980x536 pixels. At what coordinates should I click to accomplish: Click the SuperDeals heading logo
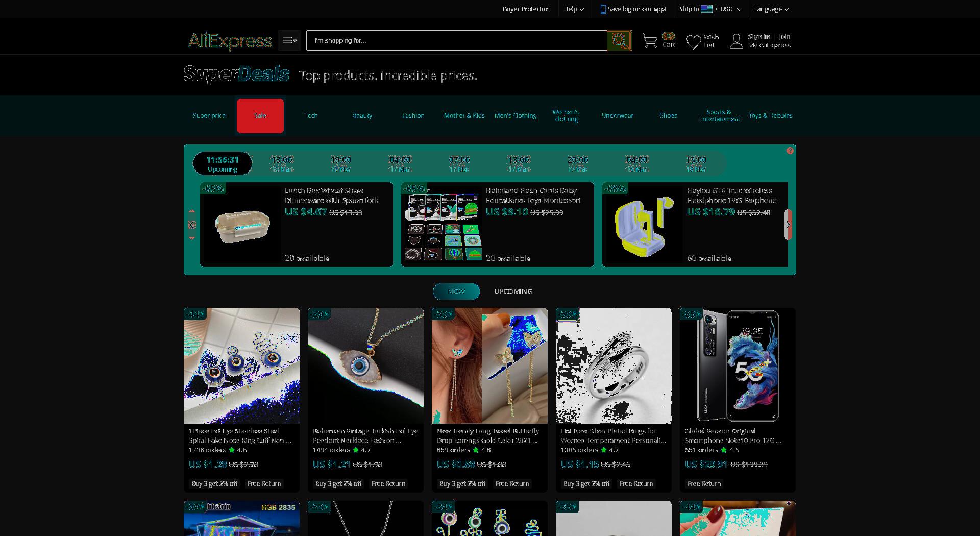pos(236,75)
